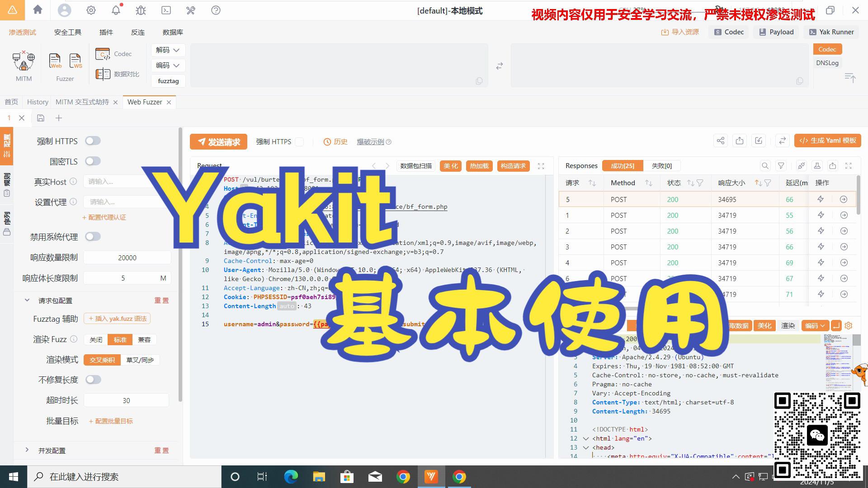Collapse the 请求包配置 section
This screenshot has width=868, height=488.
[27, 300]
